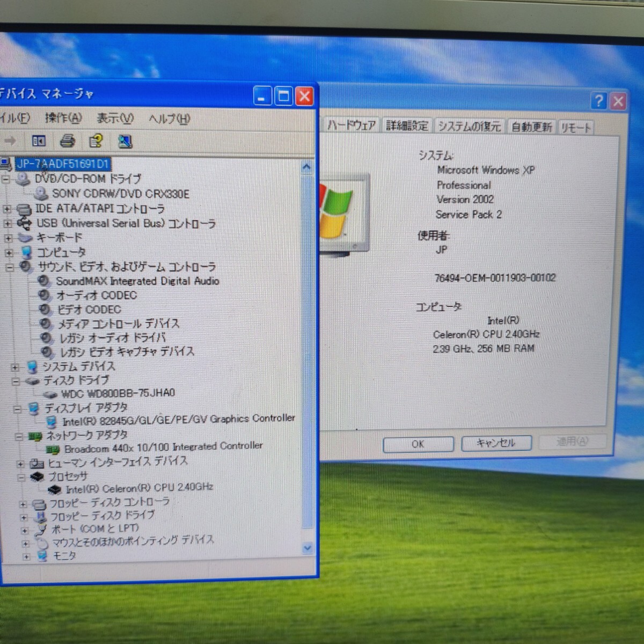The width and height of the screenshot is (644, 644).
Task: Select メディア コントロール デバイス entry
Action: point(118,324)
